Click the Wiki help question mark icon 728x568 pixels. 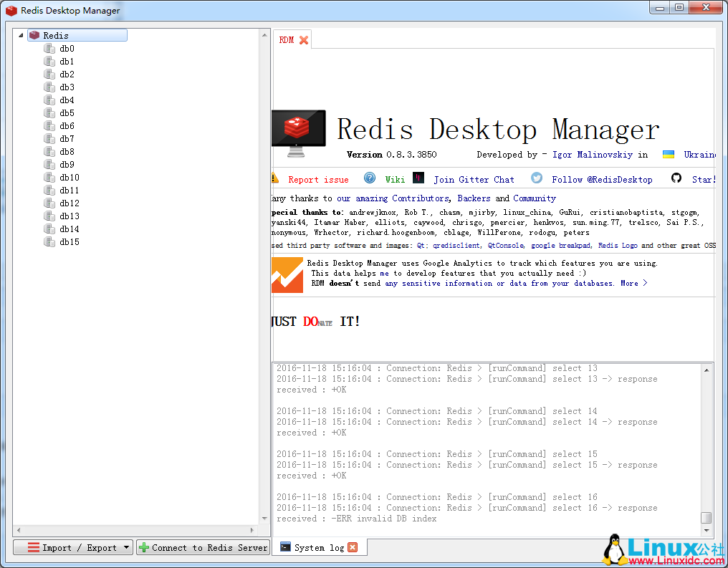tap(369, 178)
